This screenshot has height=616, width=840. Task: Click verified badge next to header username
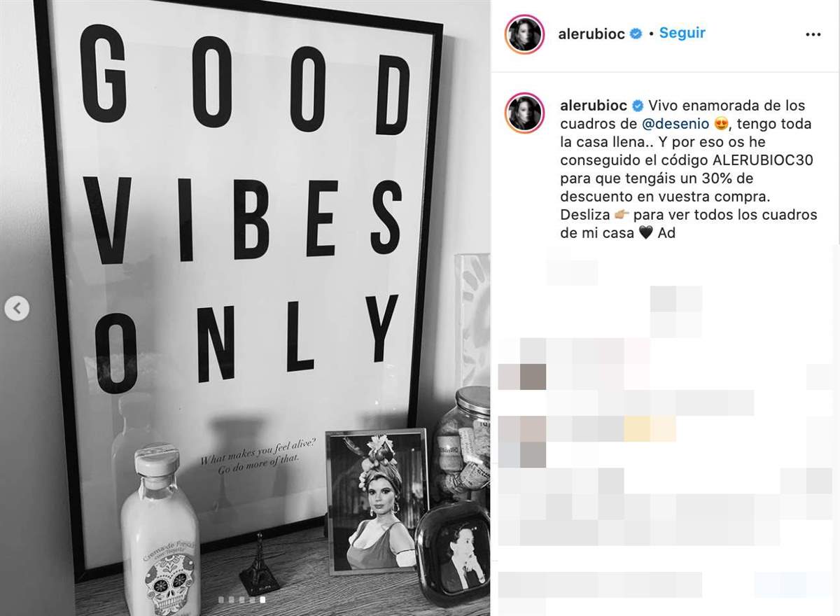(636, 33)
